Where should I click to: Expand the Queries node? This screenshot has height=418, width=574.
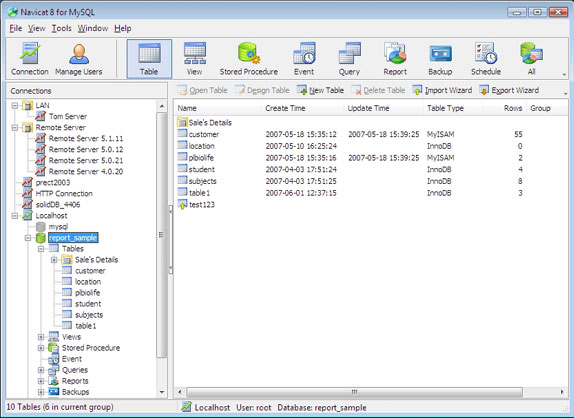[x=41, y=370]
